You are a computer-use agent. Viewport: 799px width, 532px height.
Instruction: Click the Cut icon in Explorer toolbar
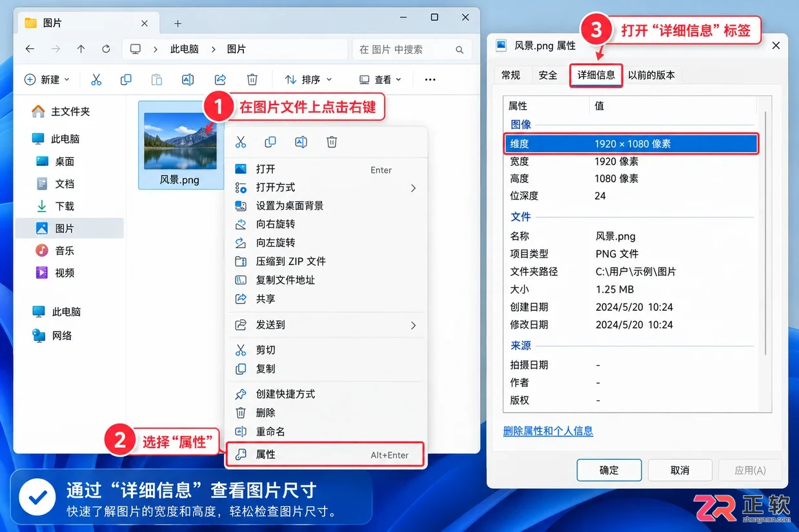[96, 79]
